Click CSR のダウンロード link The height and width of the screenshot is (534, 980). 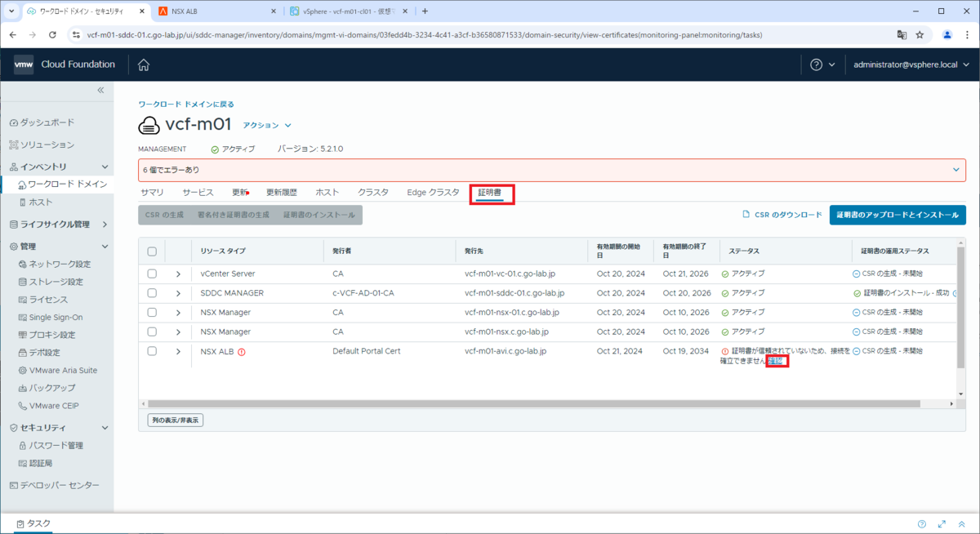click(782, 215)
